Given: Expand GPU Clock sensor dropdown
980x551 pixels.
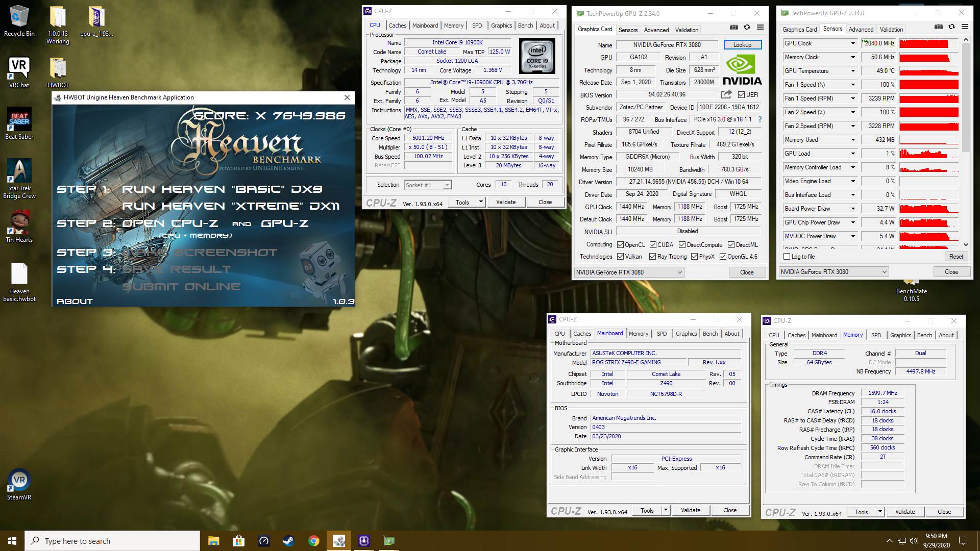Looking at the screenshot, I should point(852,43).
